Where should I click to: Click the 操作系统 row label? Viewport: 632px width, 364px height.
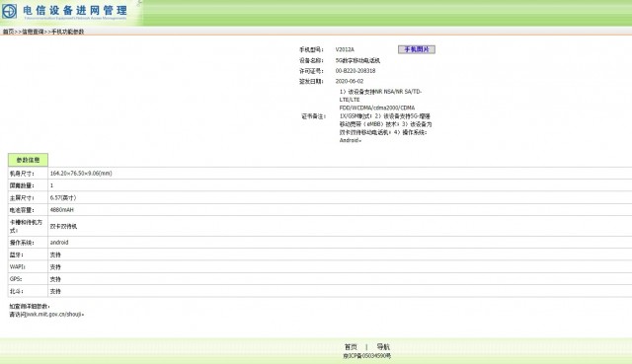coord(22,243)
